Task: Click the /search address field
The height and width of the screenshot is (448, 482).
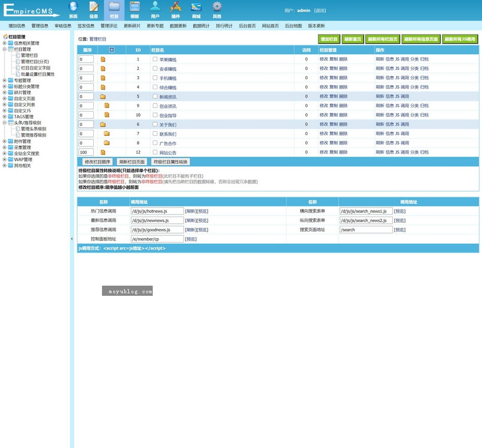Action: pyautogui.click(x=366, y=230)
